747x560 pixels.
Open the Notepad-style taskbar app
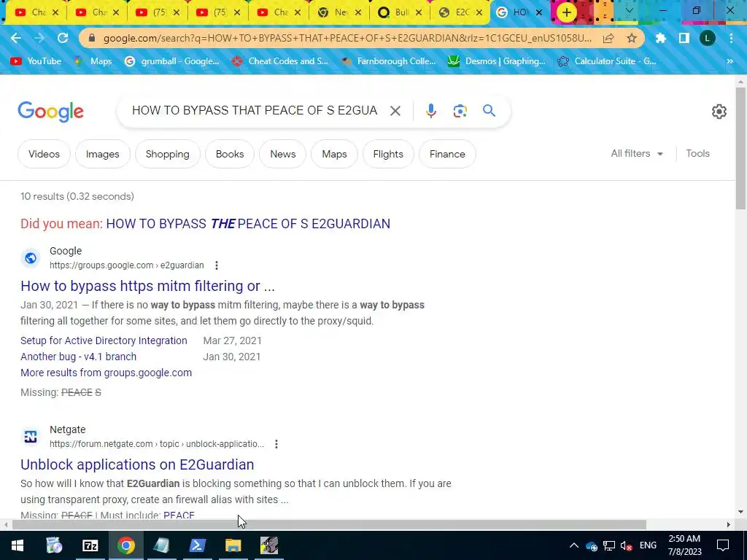coord(161,545)
